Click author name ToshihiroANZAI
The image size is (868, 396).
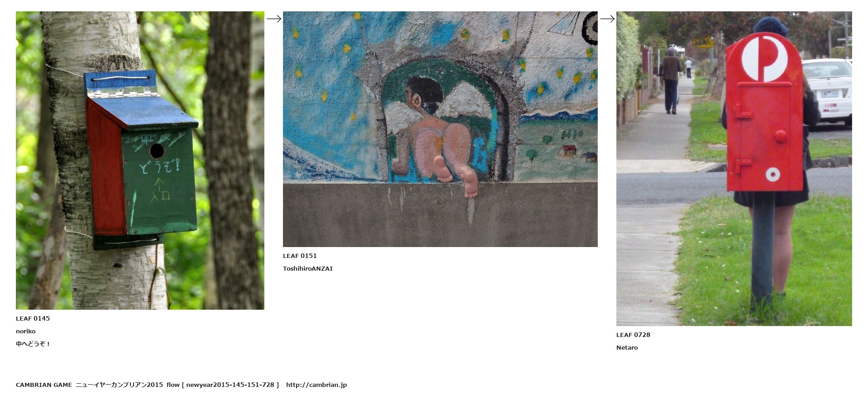[308, 268]
